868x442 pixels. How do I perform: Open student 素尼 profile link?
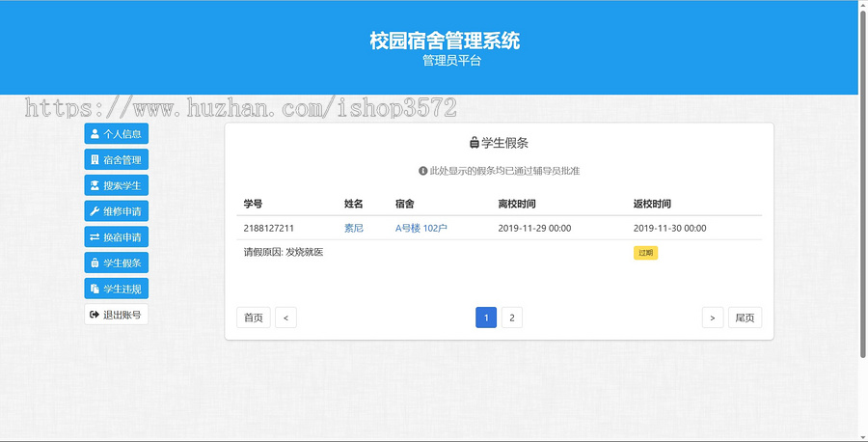pos(354,228)
